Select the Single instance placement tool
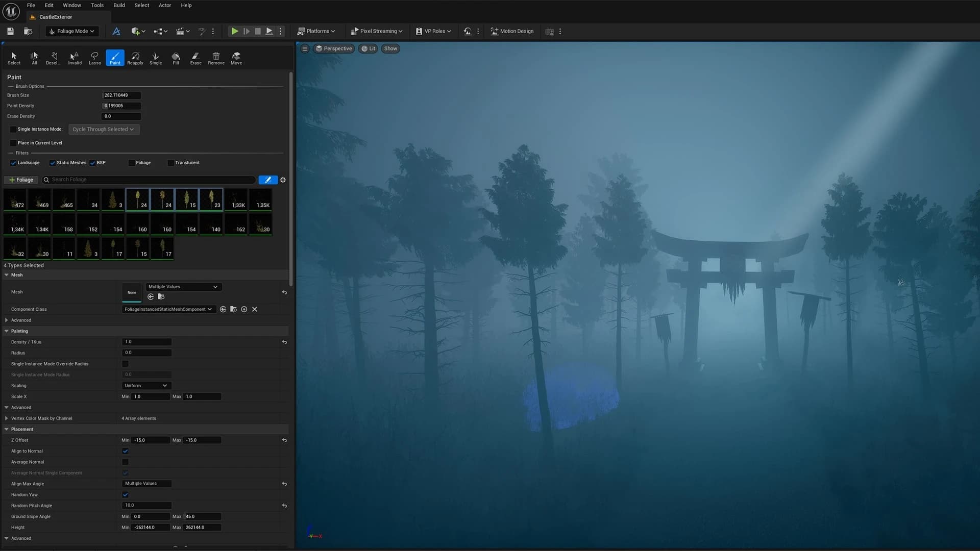 [155, 58]
